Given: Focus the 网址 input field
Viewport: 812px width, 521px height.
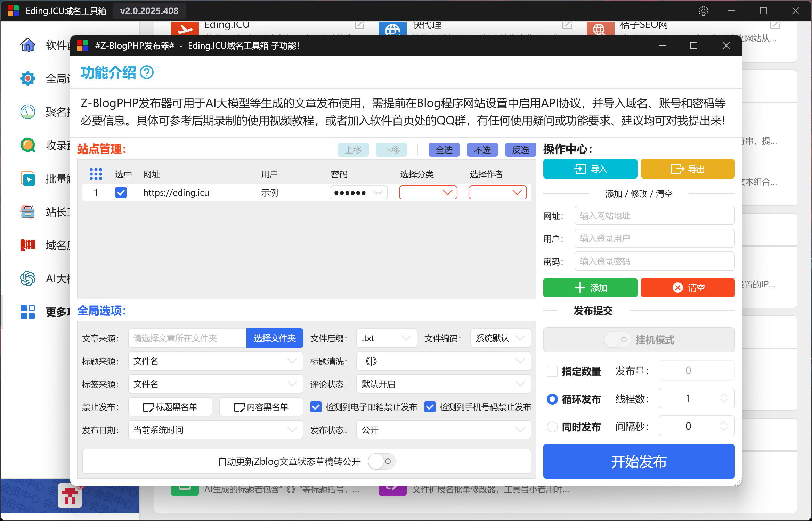Looking at the screenshot, I should 655,216.
